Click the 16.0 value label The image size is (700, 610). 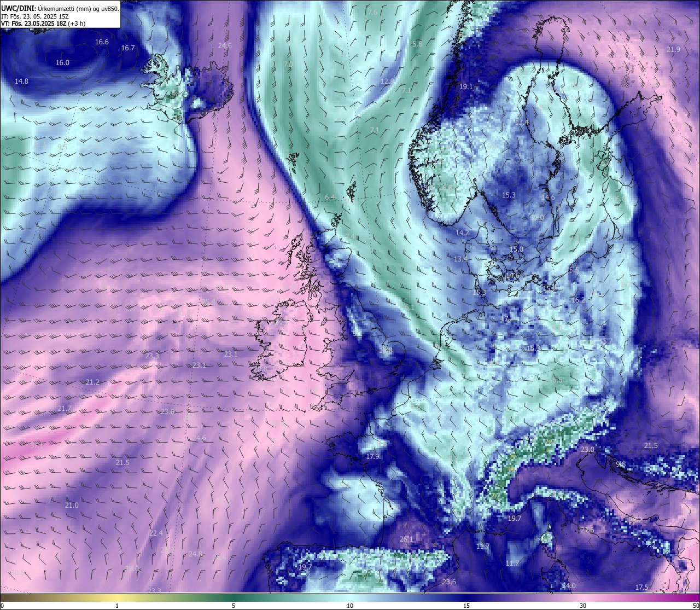pos(63,63)
